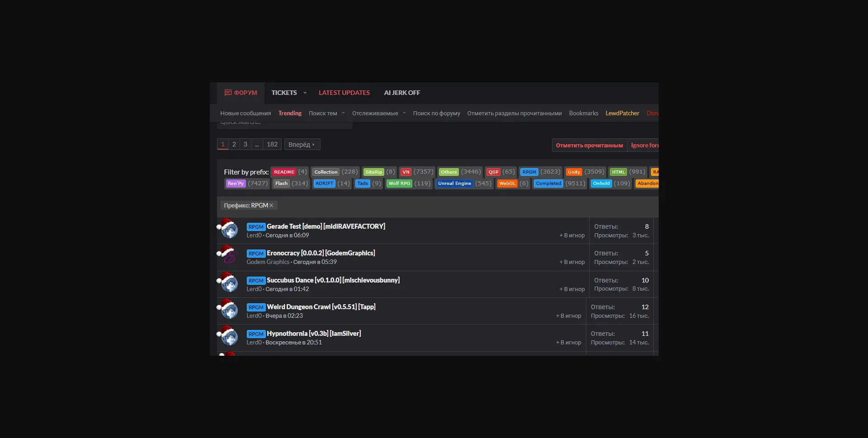Remove the RPGM prefix filter via X
This screenshot has width=868, height=438.
point(271,206)
